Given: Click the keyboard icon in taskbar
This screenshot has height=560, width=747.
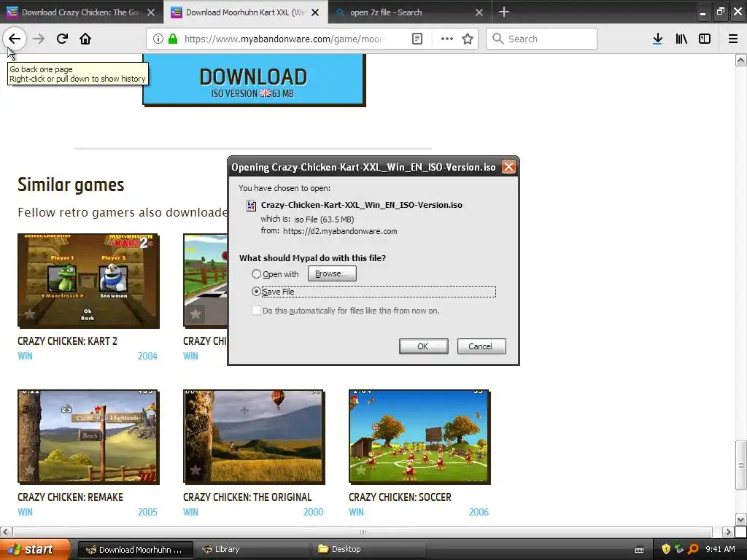Looking at the screenshot, I should coord(639,550).
